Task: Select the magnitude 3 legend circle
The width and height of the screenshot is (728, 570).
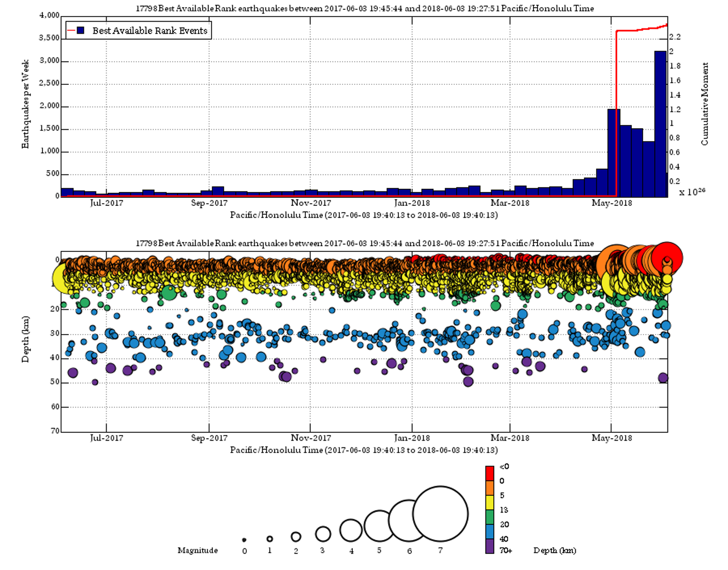Action: [x=323, y=534]
